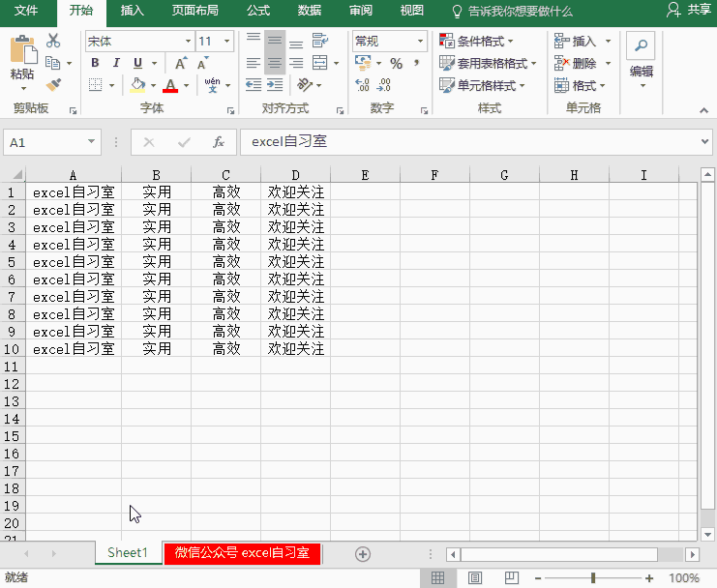Add new sheet with plus icon
This screenshot has width=717, height=588.
[363, 554]
